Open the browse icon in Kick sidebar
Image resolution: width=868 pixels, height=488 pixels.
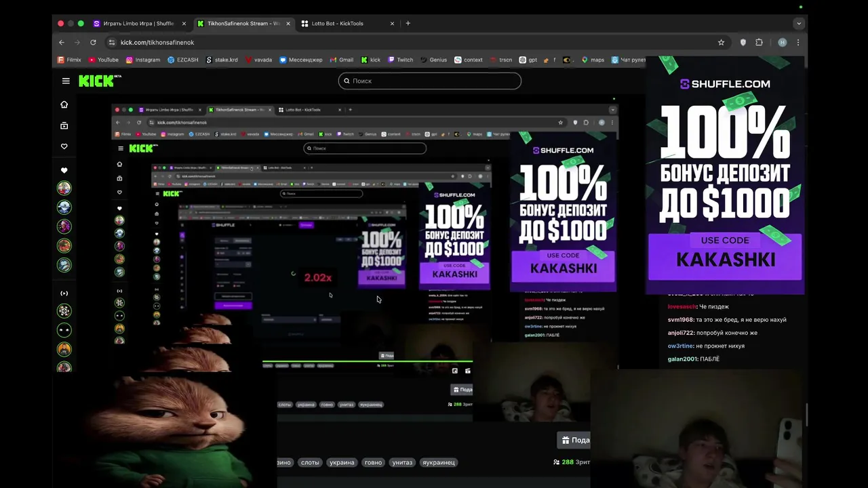pyautogui.click(x=64, y=125)
